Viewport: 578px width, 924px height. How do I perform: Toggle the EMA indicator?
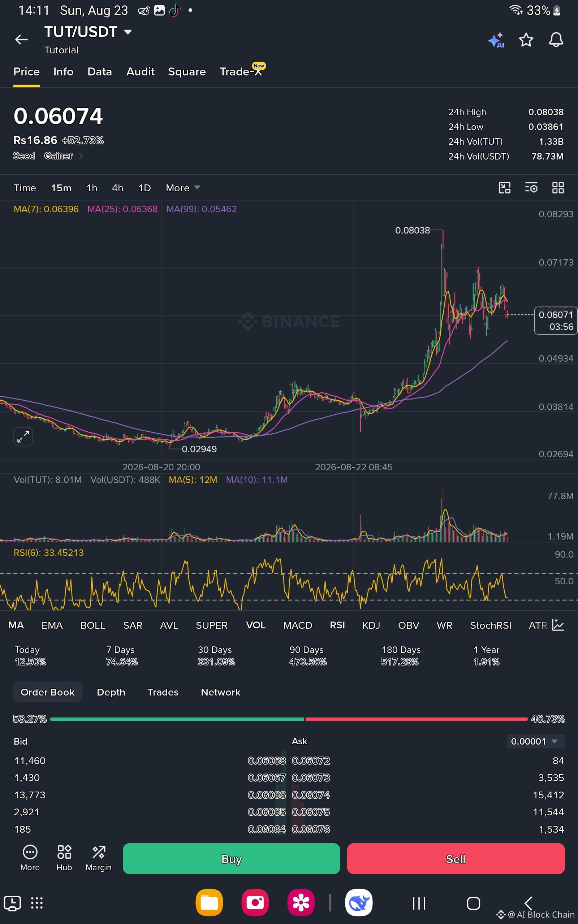(x=52, y=625)
